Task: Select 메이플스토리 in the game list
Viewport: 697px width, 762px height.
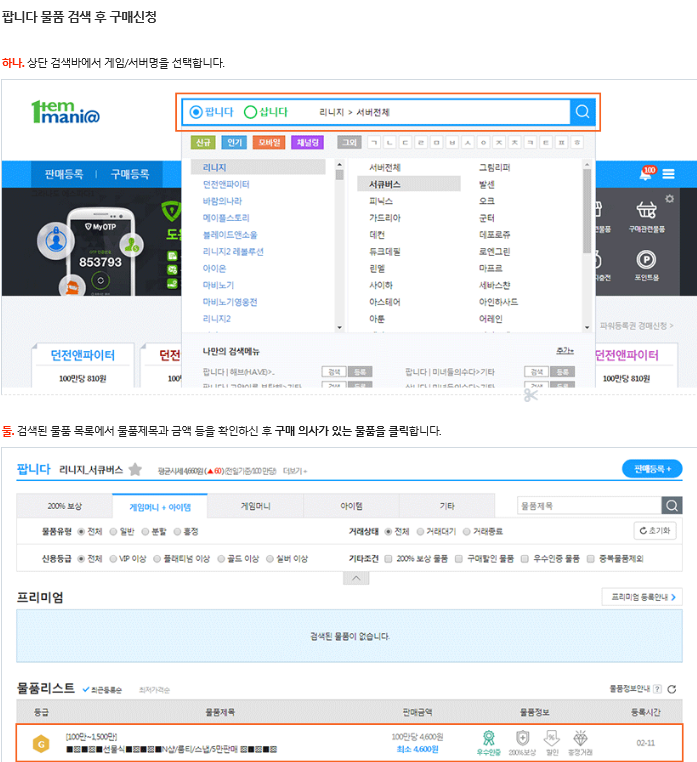Action: 226,218
